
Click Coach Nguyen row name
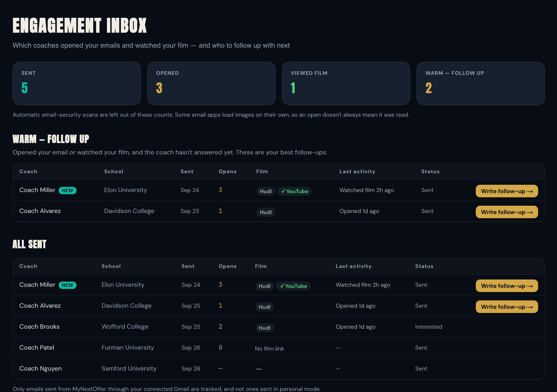[41, 368]
